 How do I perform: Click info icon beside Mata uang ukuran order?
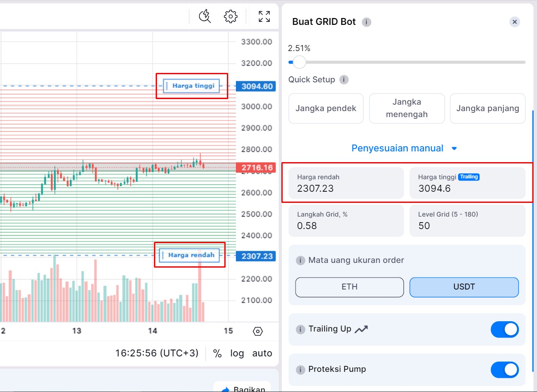click(301, 260)
